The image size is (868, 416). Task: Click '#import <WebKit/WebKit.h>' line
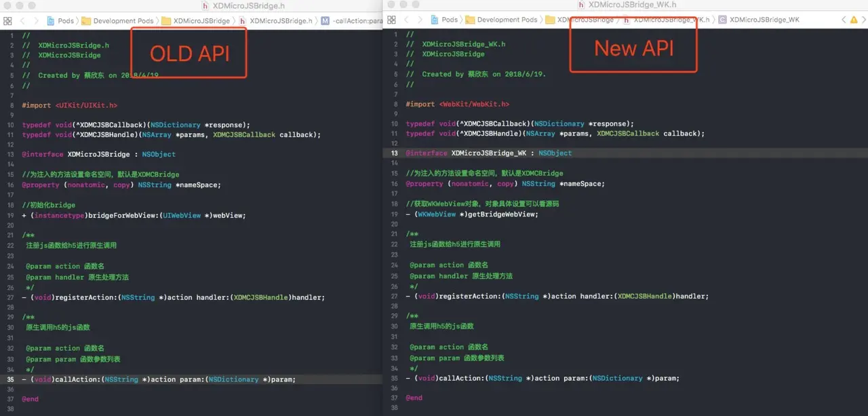[458, 105]
